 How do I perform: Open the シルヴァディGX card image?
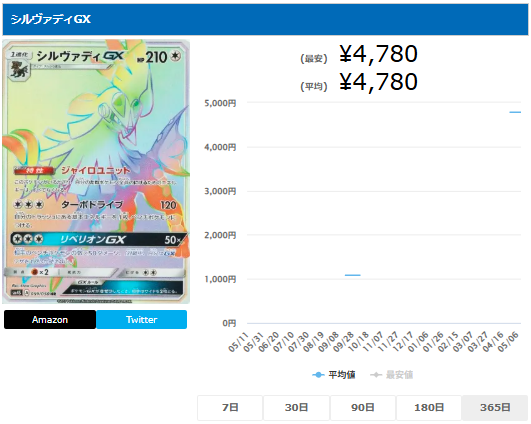(96, 172)
